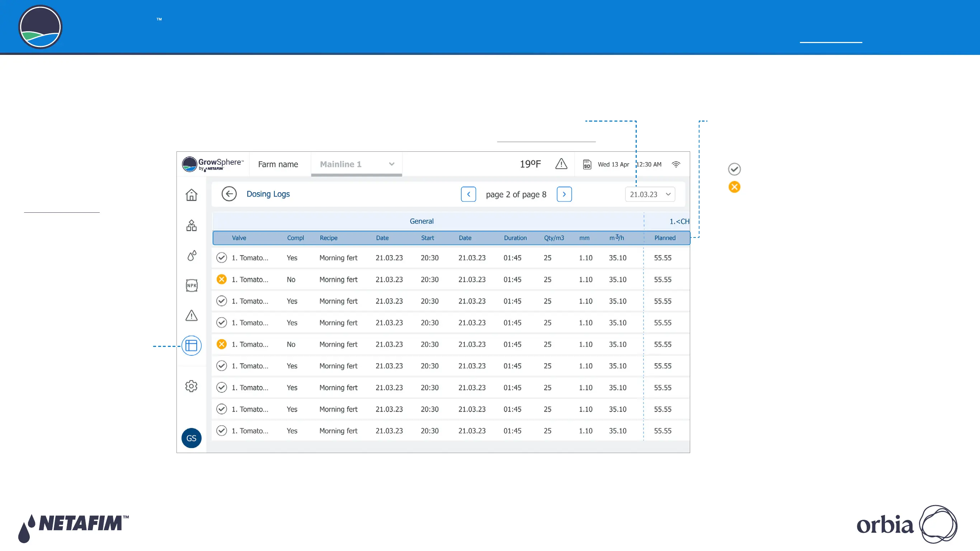This screenshot has height=551, width=980.
Task: Click the 55.55 Planned value in last row
Action: [663, 431]
